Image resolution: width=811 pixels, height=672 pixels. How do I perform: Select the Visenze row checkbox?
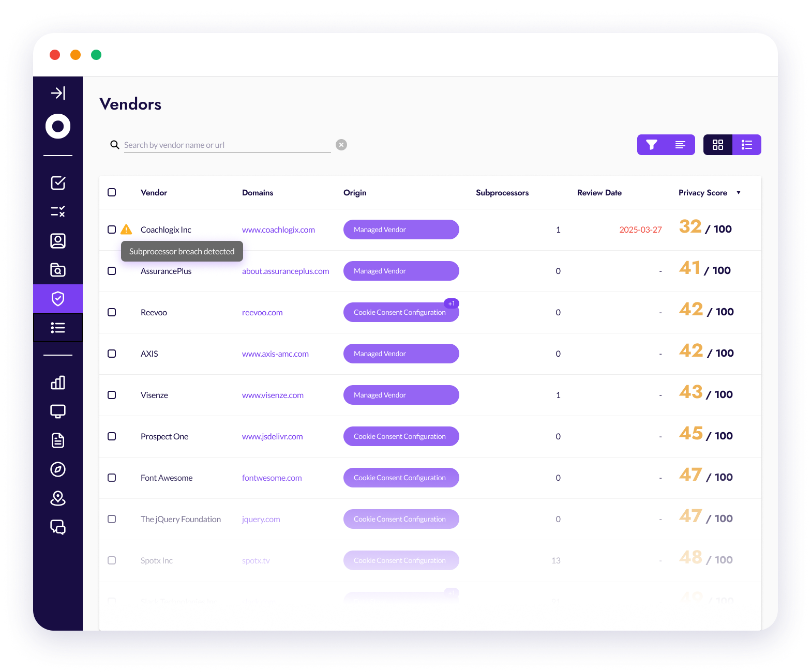[x=112, y=395]
